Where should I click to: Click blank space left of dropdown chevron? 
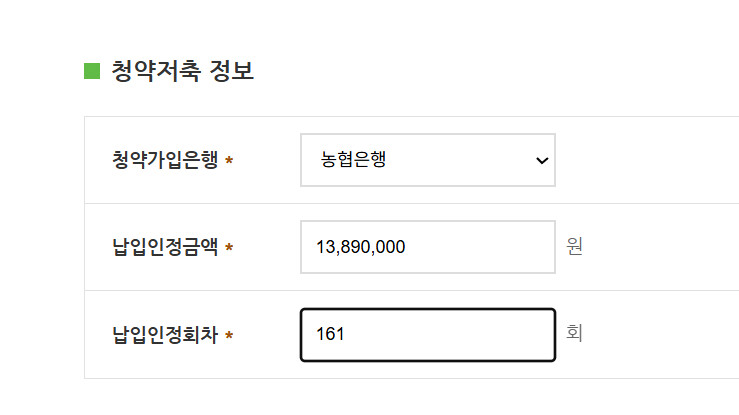470,160
